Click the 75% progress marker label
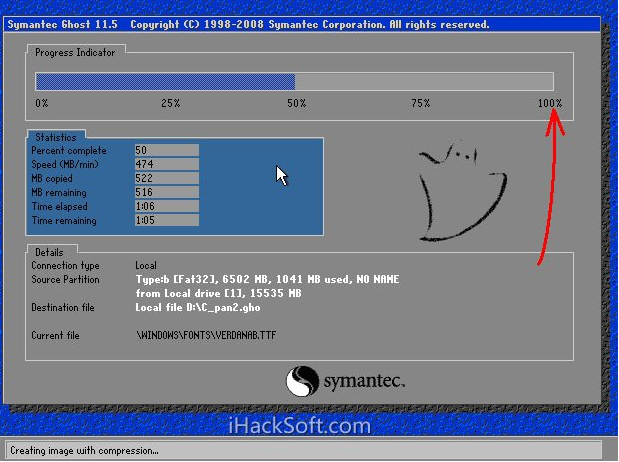 420,104
